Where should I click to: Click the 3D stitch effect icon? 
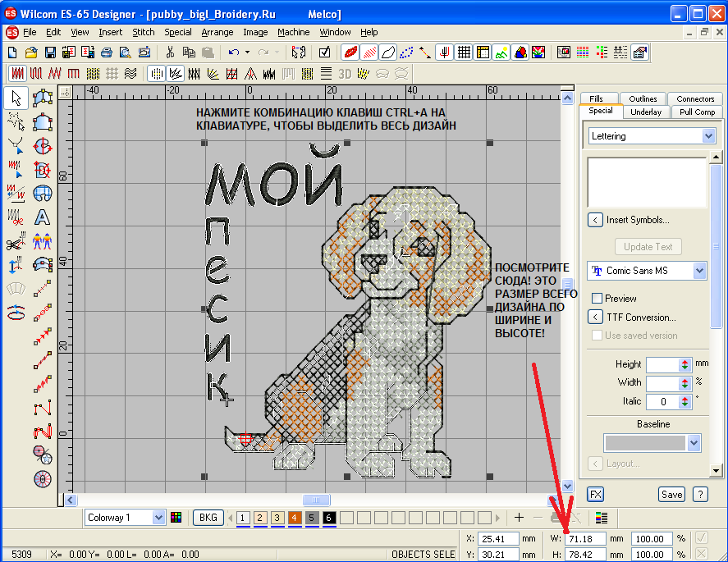(346, 74)
